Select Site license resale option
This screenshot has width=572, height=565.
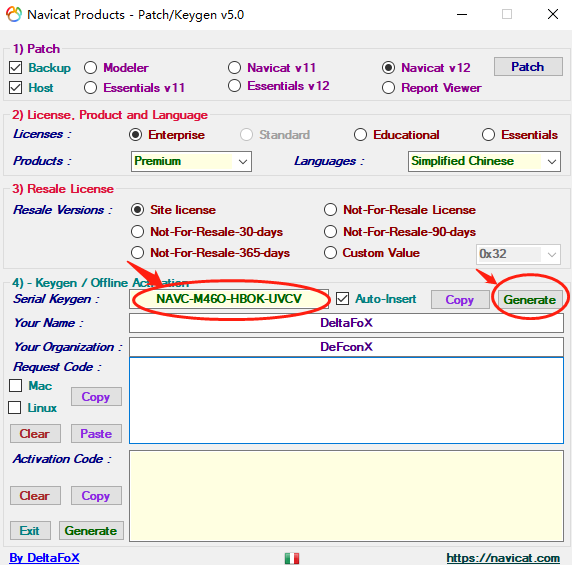[138, 210]
